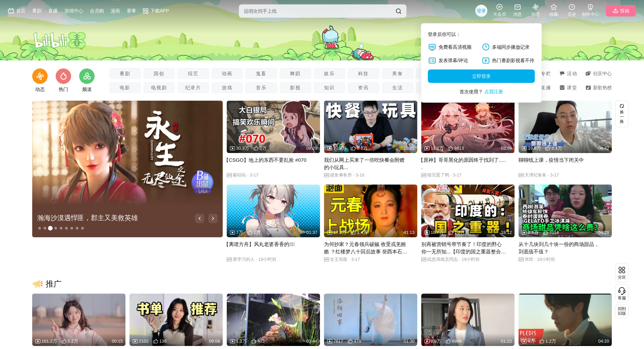Expand the 分区 sections panel
The image size is (644, 349).
pyautogui.click(x=622, y=272)
